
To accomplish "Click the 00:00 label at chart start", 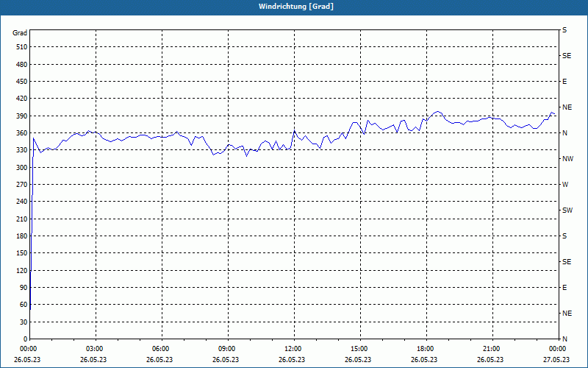I will click(28, 349).
